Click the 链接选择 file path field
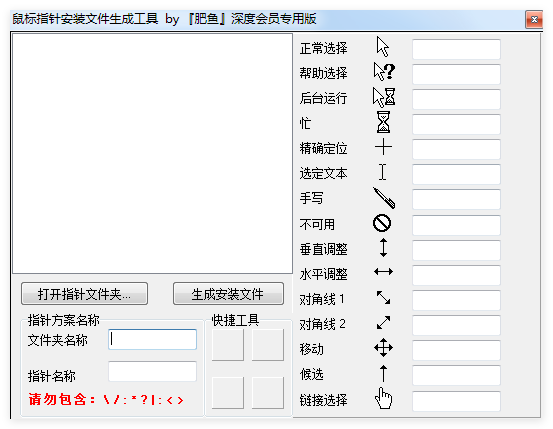553x429 pixels. (x=456, y=401)
